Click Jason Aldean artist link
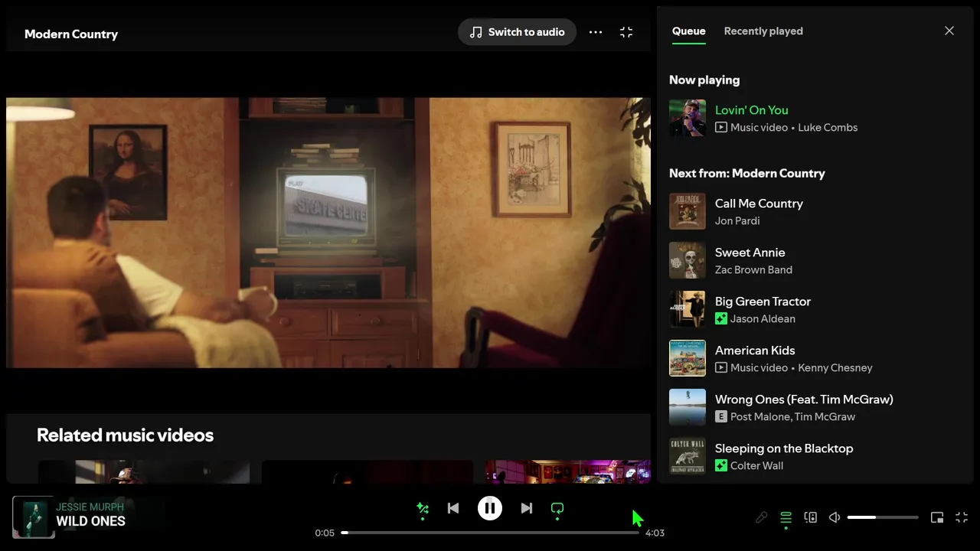The height and width of the screenshot is (551, 980). click(x=763, y=319)
